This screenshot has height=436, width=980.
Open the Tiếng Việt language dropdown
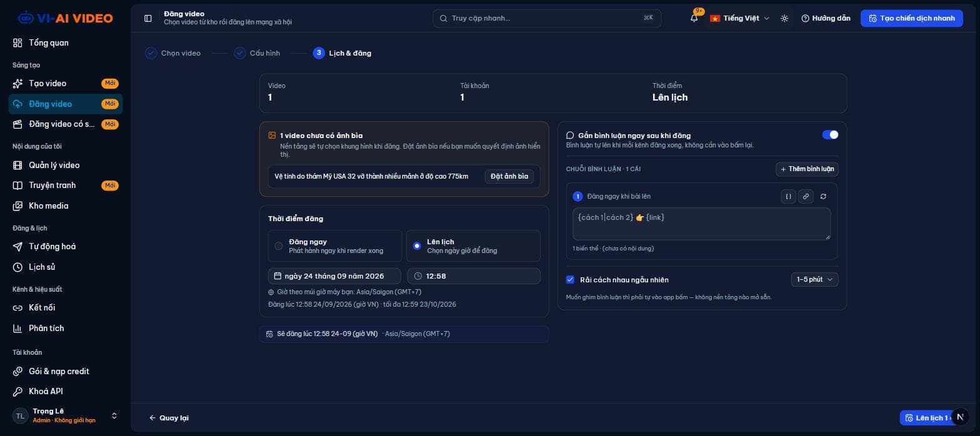coord(739,18)
